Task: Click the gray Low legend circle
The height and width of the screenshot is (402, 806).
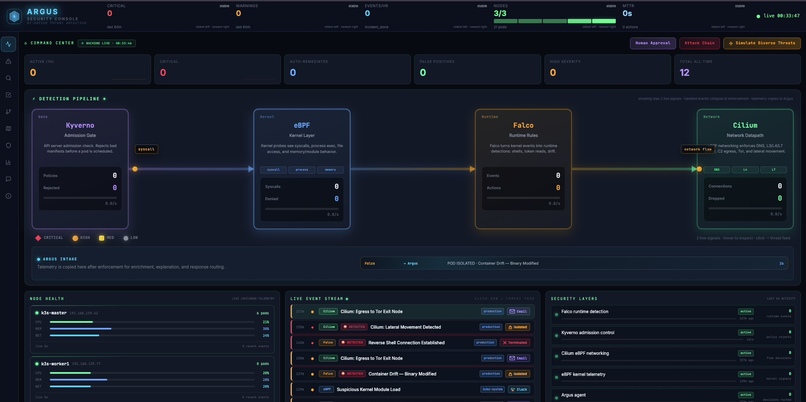Action: 126,238
